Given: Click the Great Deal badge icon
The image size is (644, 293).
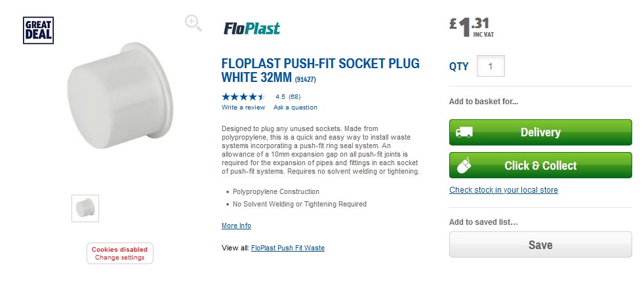Looking at the screenshot, I should pos(38,31).
